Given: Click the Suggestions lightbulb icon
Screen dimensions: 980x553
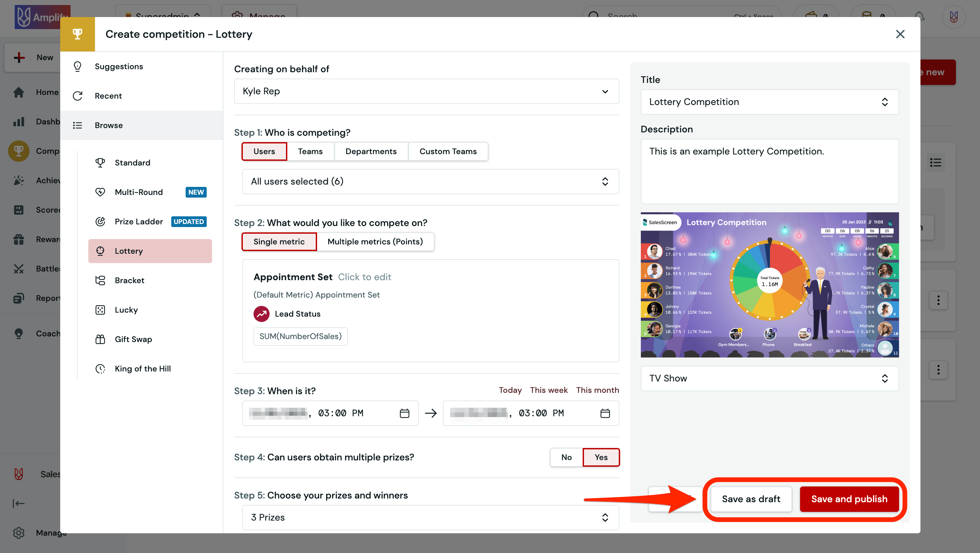Looking at the screenshot, I should [x=78, y=66].
